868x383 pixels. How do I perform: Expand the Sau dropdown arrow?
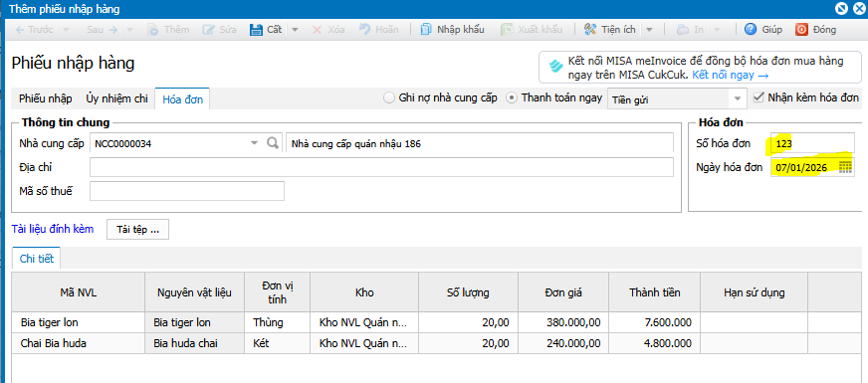pos(129,30)
